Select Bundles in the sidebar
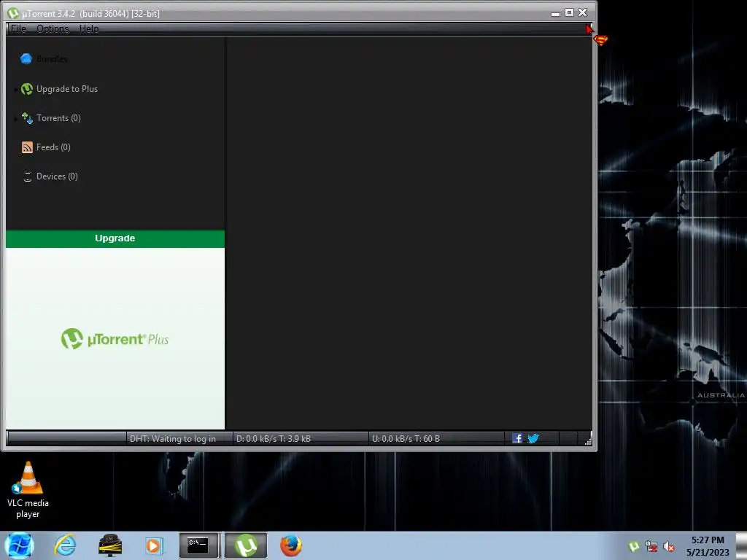Screen dimensions: 747x560 click(x=52, y=59)
